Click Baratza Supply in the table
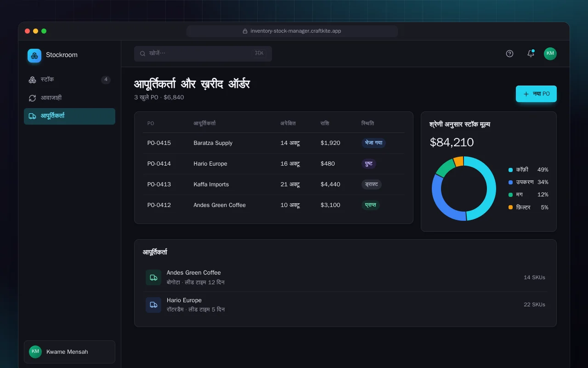This screenshot has height=368, width=588. pos(213,143)
